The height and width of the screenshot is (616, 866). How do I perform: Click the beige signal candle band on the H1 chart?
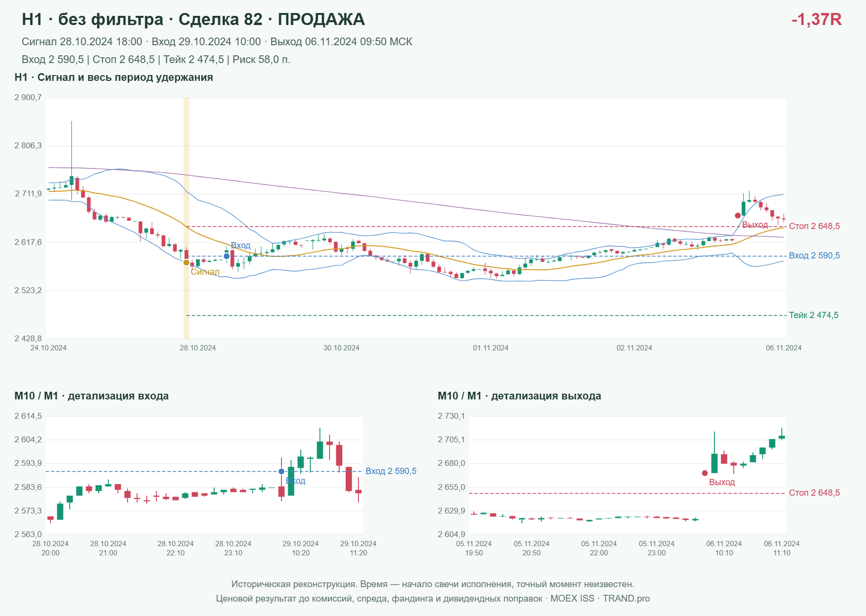point(186,218)
